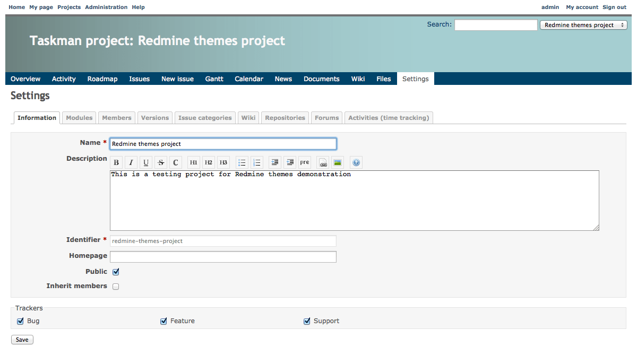The image size is (637, 364).
Task: Click the left-pointing outdent unquote icon
Action: pyautogui.click(x=289, y=162)
